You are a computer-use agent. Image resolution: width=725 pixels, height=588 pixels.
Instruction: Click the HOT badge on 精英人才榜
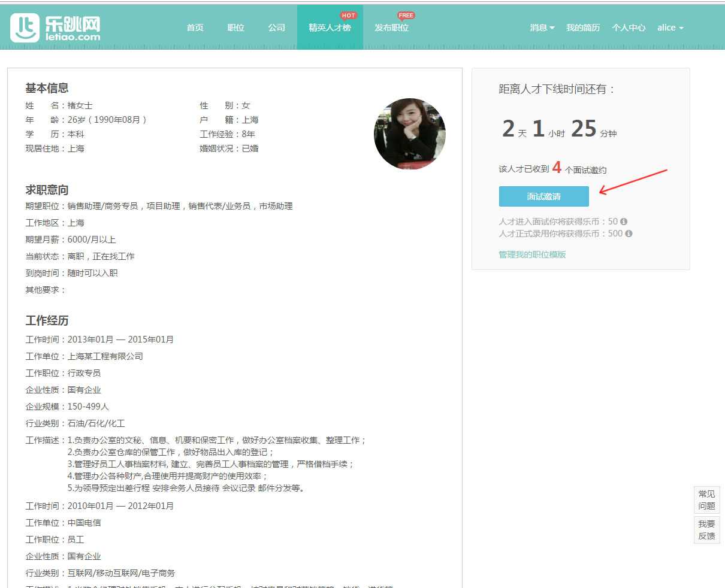[x=348, y=16]
